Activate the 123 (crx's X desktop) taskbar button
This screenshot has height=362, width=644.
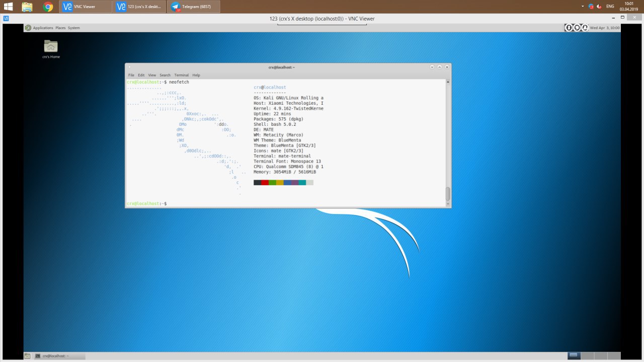139,7
